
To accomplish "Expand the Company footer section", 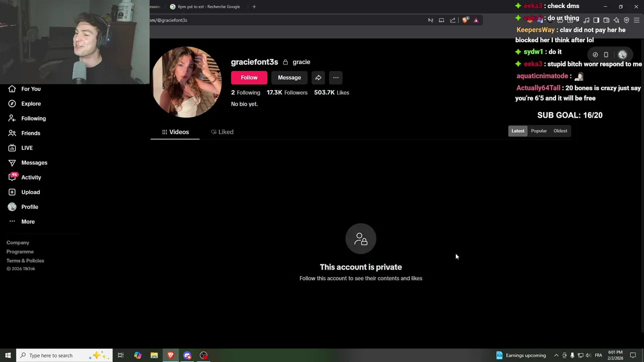I will tap(18, 243).
